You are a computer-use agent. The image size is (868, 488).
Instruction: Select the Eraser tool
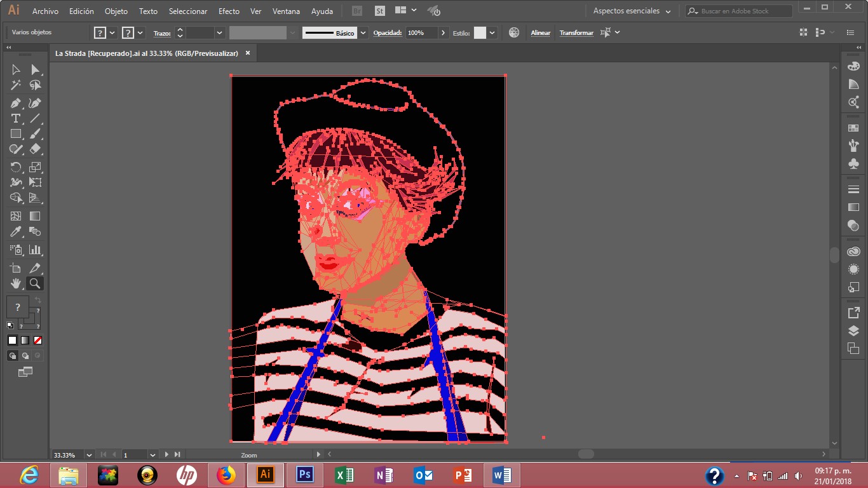coord(36,149)
